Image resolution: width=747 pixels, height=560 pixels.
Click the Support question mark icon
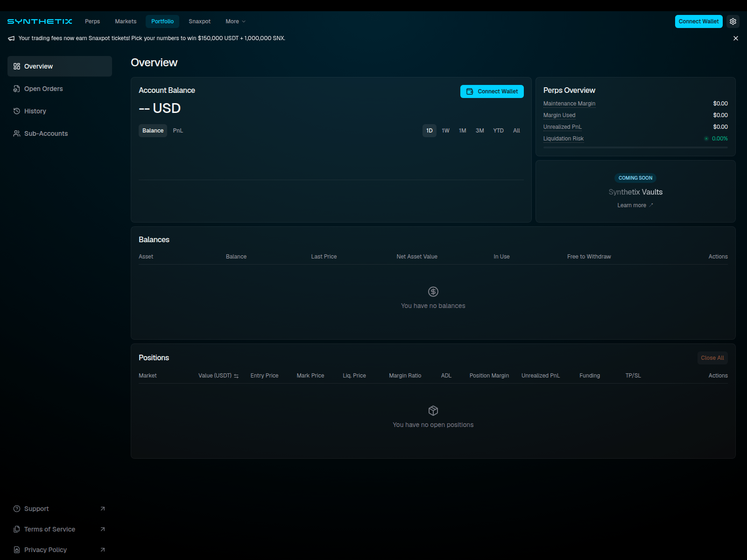coord(17,509)
